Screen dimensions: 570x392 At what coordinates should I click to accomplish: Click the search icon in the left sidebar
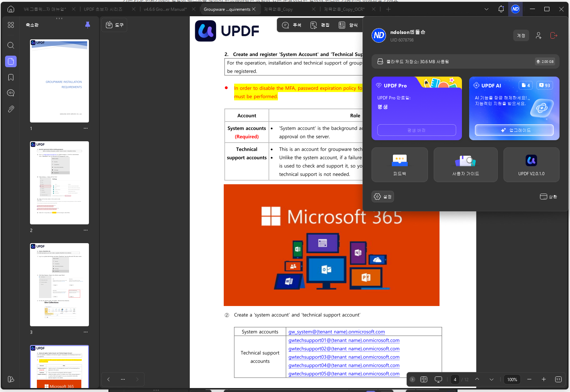coord(11,45)
